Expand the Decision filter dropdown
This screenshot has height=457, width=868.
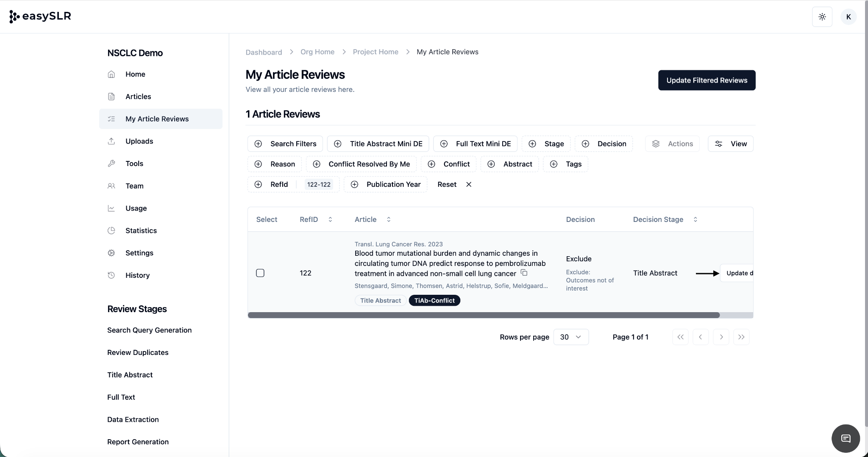[604, 144]
